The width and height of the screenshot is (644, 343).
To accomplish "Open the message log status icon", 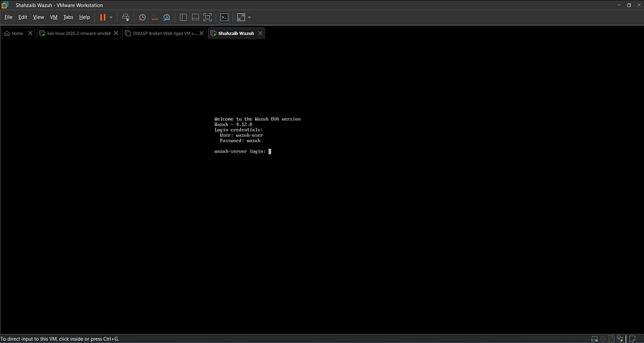I will coord(632,339).
